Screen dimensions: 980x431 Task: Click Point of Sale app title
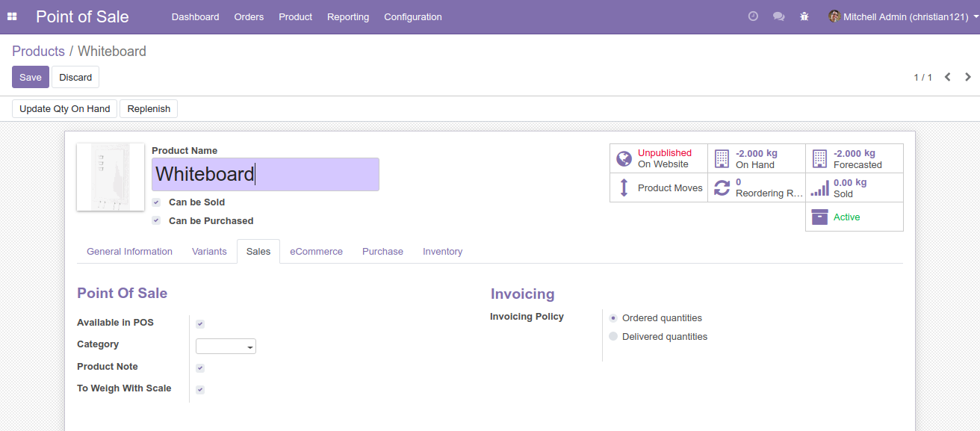tap(82, 16)
